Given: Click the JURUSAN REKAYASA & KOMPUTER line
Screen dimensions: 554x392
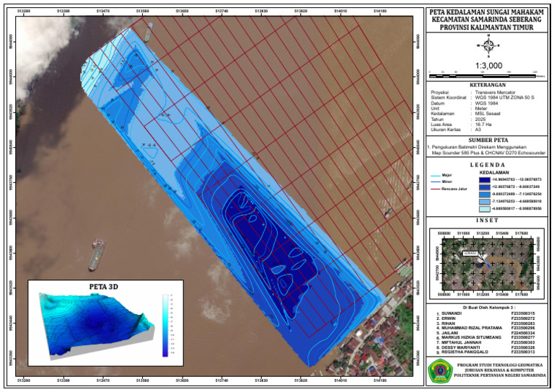Looking at the screenshot, I should (500, 370).
